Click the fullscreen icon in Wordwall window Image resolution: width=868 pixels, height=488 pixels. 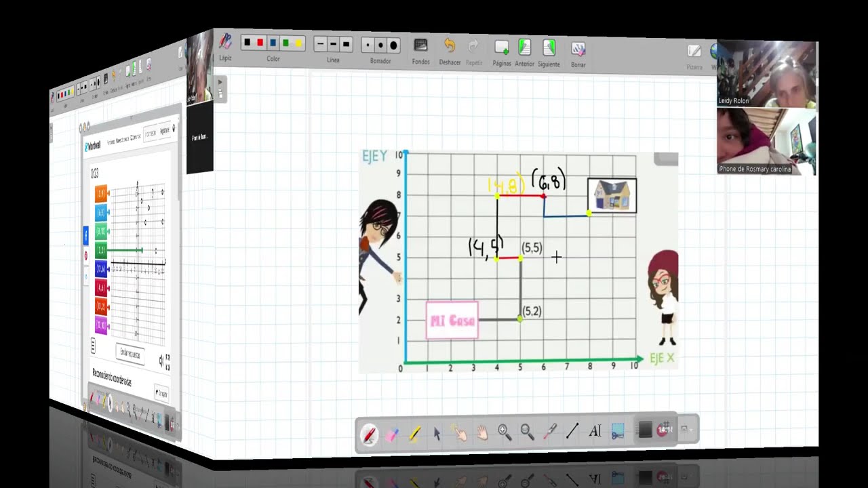167,362
